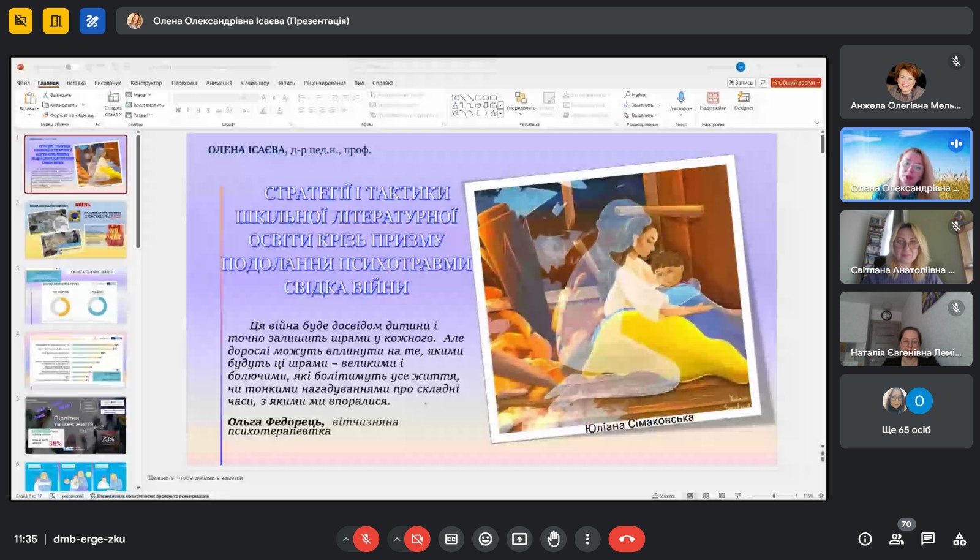The image size is (980, 560).
Task: Open the Слайд-шоу ribbon tab
Action: coord(255,83)
